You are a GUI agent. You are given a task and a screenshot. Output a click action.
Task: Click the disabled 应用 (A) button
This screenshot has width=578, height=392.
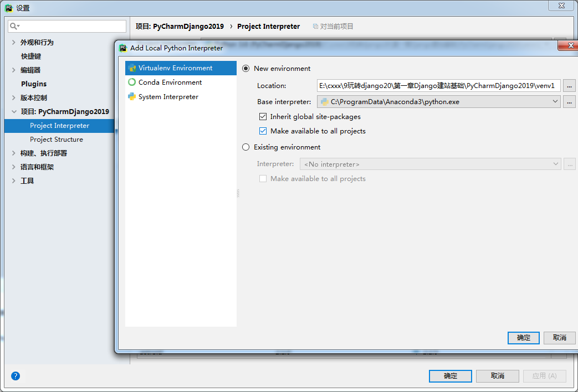pyautogui.click(x=545, y=376)
